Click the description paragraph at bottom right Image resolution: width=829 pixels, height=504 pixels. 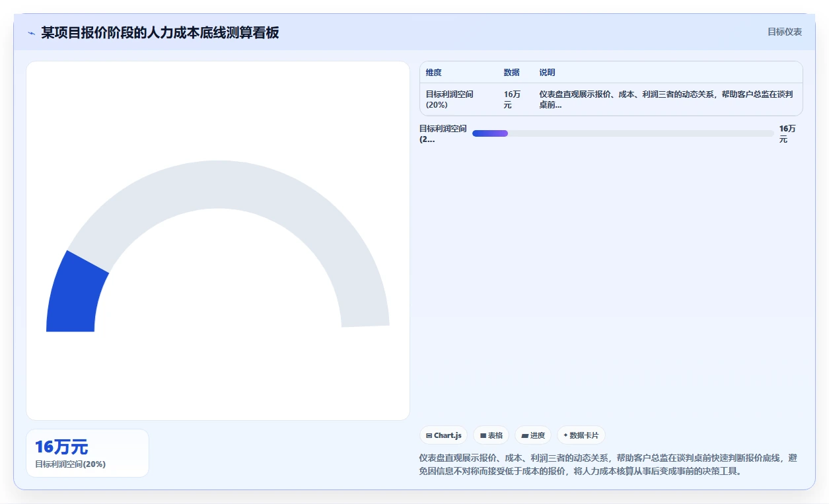(608, 464)
